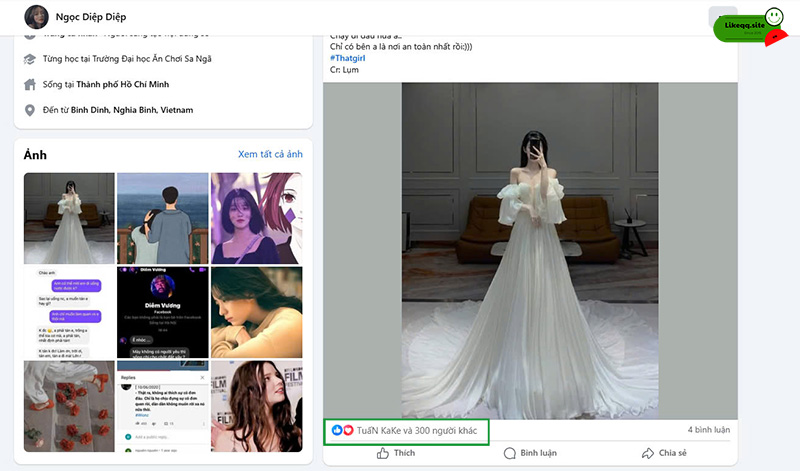Click the Bình luận comment button
800x471 pixels.
tap(530, 453)
